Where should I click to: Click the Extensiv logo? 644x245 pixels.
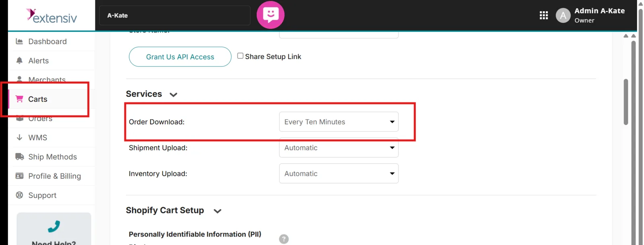[52, 16]
